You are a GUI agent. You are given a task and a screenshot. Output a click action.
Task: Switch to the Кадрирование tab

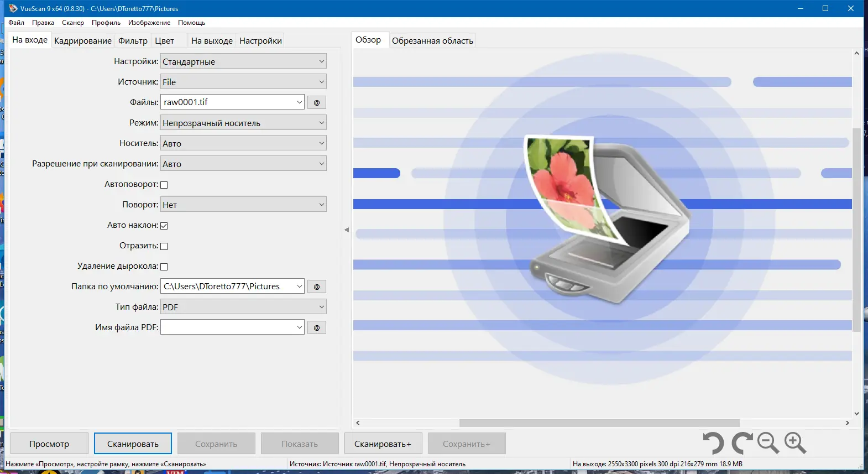[x=83, y=40]
